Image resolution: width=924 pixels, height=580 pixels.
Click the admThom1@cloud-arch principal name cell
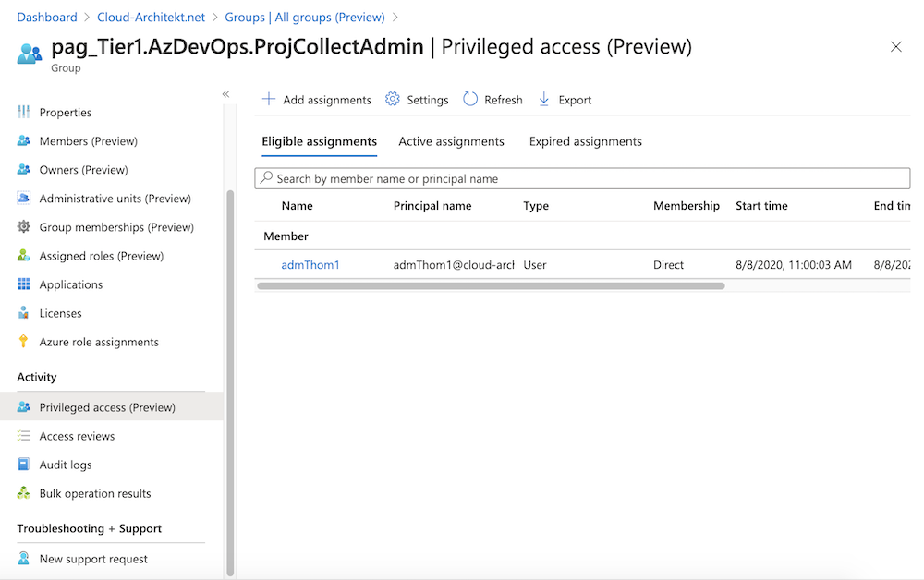pos(454,265)
